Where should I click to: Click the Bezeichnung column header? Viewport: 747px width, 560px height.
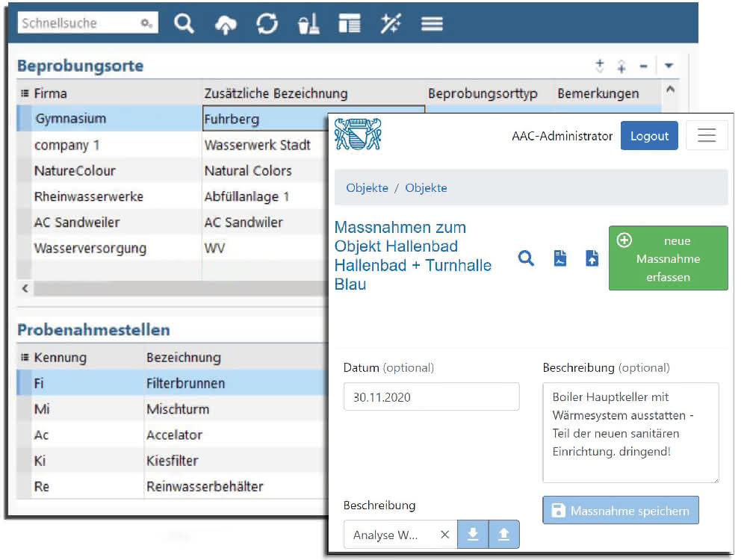pos(184,357)
